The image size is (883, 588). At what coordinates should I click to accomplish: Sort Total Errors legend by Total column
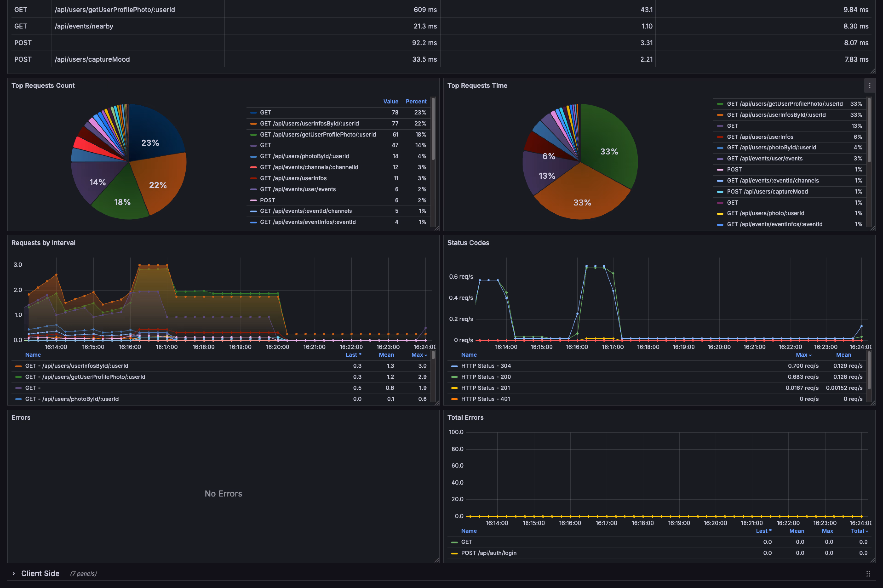coord(859,531)
